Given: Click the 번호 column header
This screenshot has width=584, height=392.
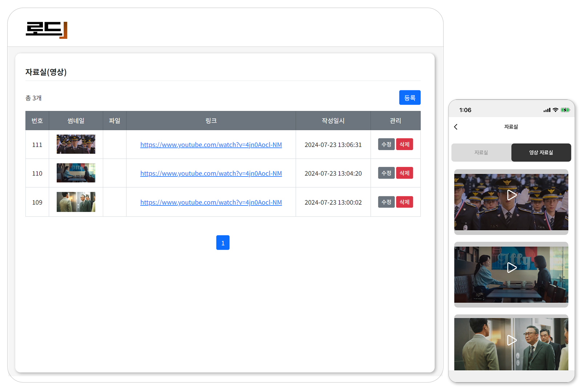Looking at the screenshot, I should click(37, 121).
